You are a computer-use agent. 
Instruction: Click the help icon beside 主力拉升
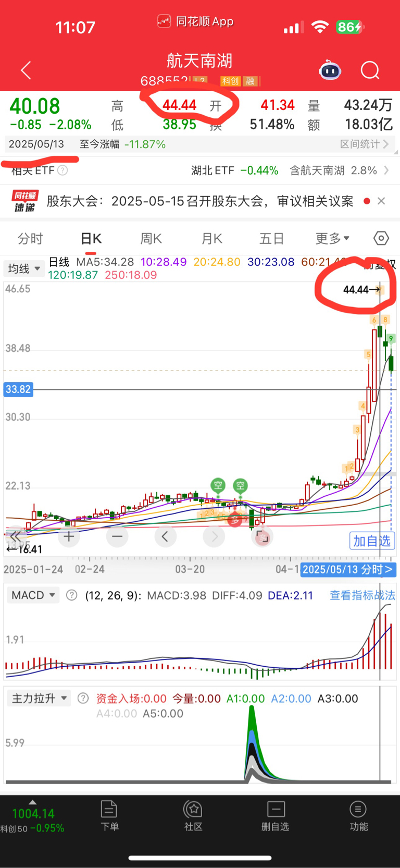click(x=83, y=698)
